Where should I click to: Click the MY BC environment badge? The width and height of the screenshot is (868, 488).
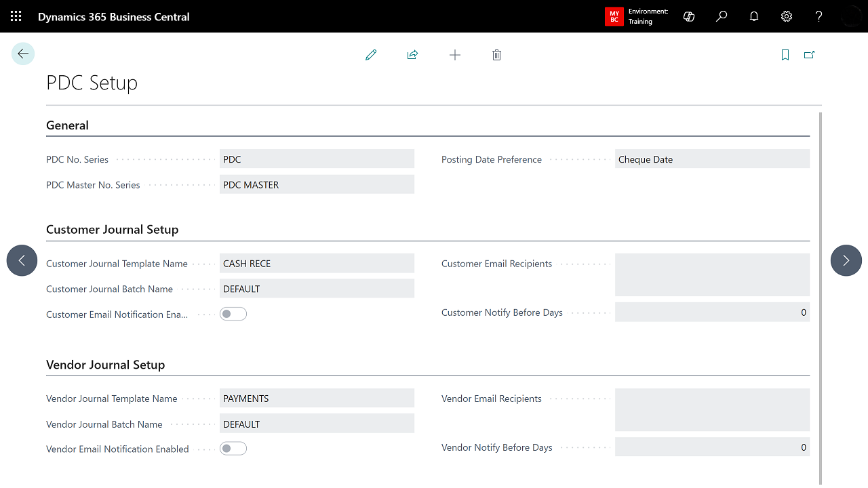point(614,16)
